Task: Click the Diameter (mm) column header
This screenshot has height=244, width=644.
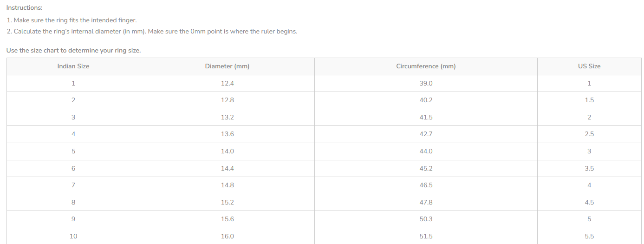Action: click(227, 66)
